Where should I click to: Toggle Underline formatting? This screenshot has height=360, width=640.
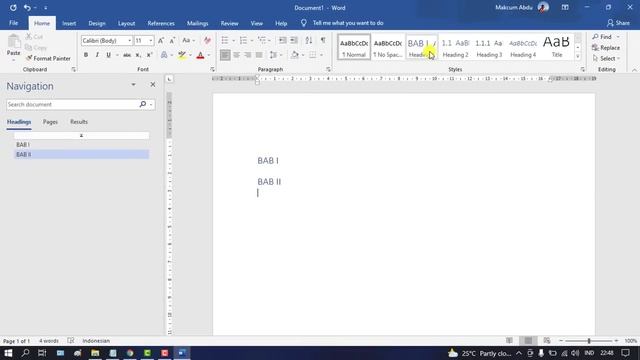108,55
